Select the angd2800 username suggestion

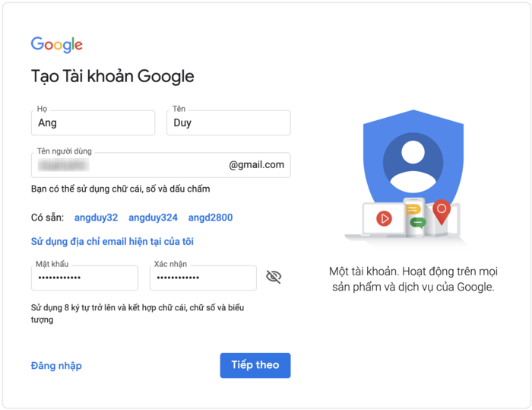[x=211, y=218]
